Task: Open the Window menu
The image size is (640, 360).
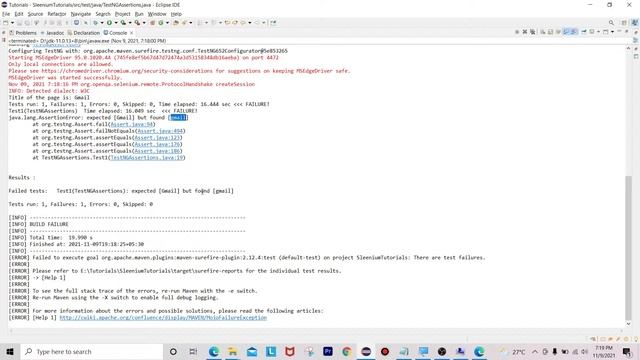Action: [157, 14]
